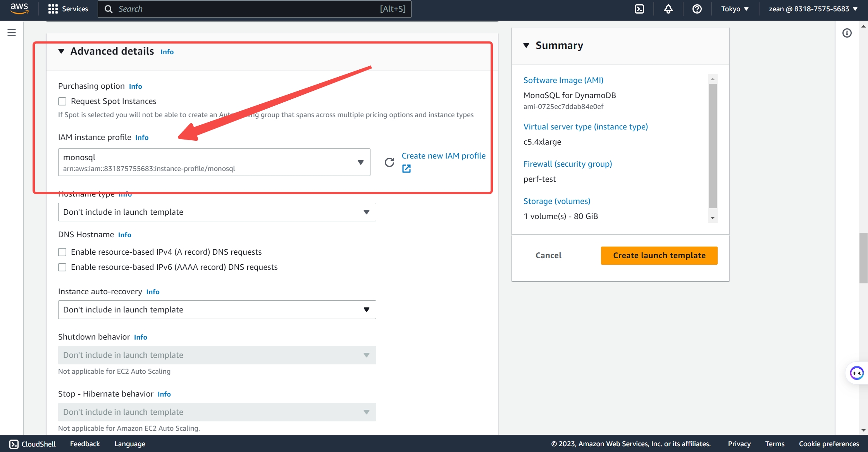Enable resource-based IPv4 (A record) DNS requests
Viewport: 868px width, 452px height.
pyautogui.click(x=62, y=252)
